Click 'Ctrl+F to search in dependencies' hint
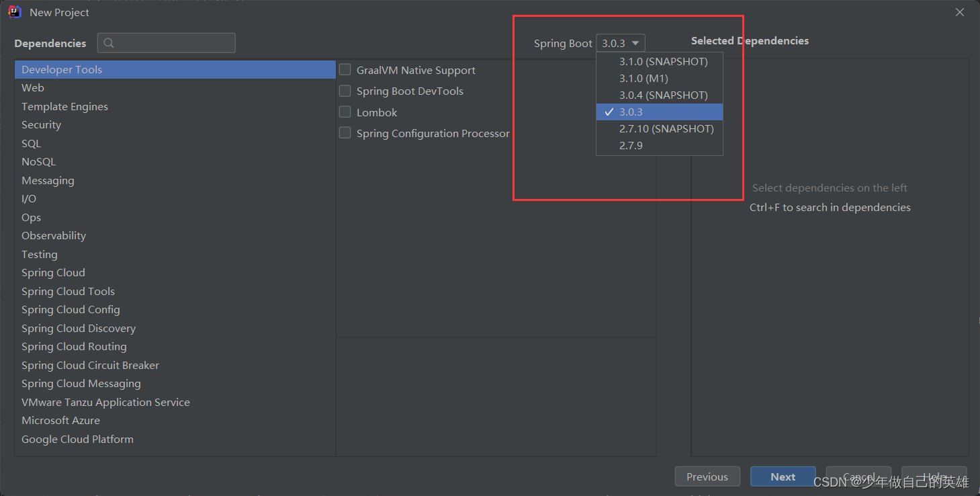 point(830,207)
